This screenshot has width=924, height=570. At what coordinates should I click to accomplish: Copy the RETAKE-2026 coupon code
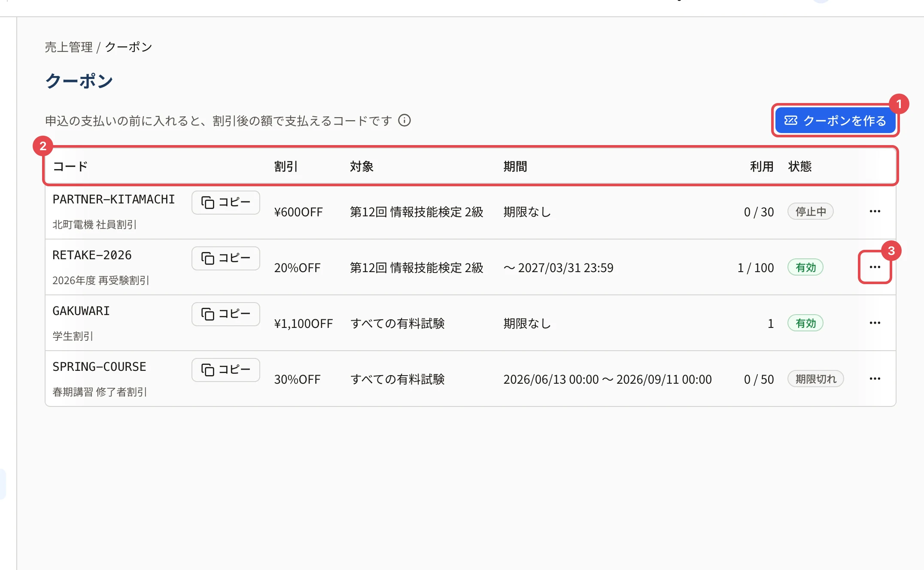(x=226, y=258)
